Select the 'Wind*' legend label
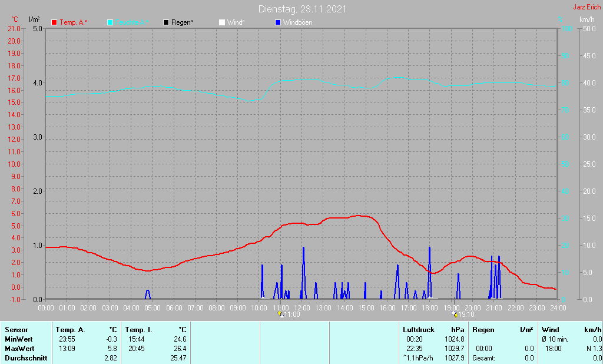This screenshot has width=603, height=364. pyautogui.click(x=236, y=22)
